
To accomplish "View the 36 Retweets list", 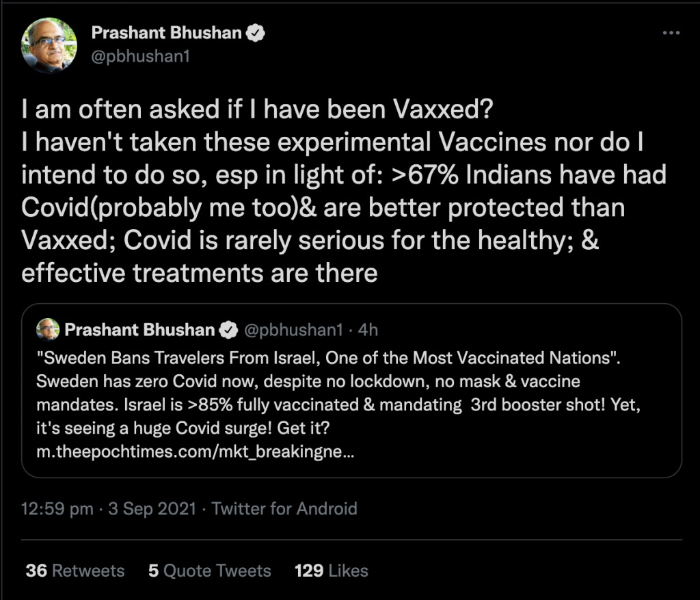I will (75, 571).
